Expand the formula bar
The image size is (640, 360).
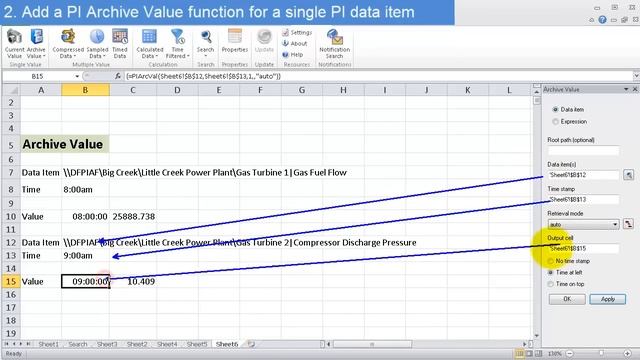[x=636, y=76]
